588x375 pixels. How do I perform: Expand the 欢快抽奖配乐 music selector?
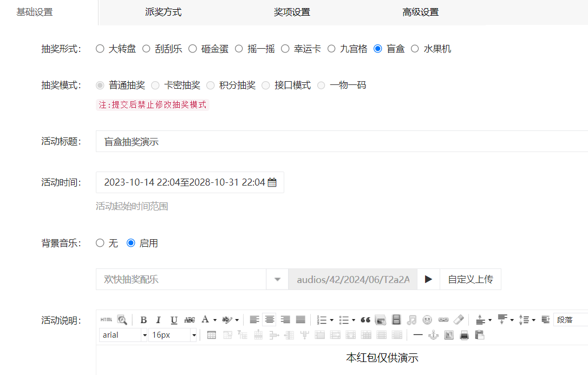(277, 279)
